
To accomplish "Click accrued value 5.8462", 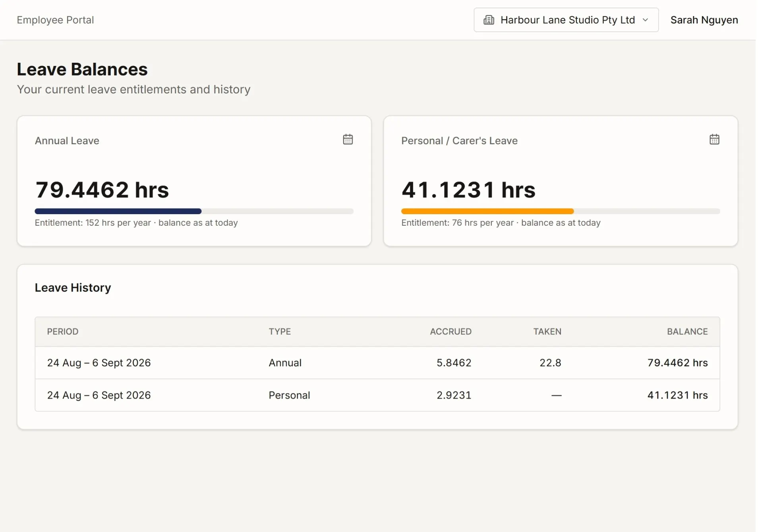I will (454, 363).
